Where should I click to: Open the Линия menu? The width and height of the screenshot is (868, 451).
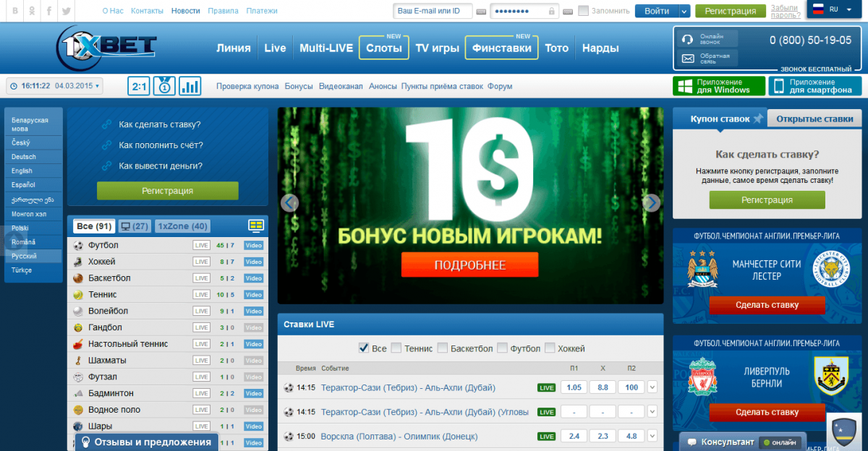point(234,48)
